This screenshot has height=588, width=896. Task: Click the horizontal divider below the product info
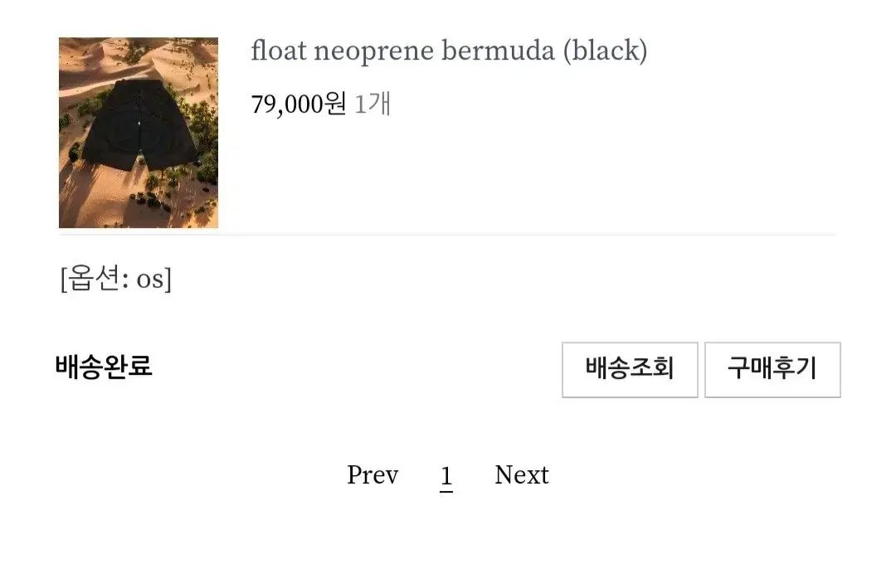448,236
